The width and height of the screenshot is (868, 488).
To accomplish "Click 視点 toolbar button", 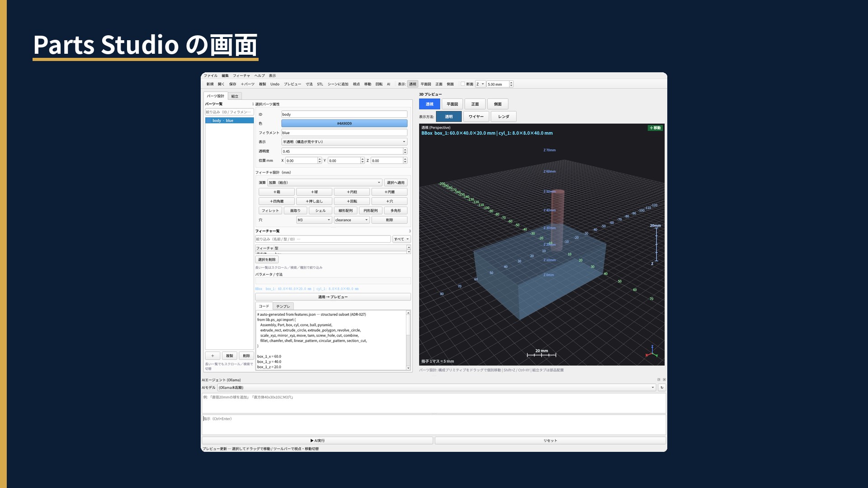I will (x=356, y=84).
